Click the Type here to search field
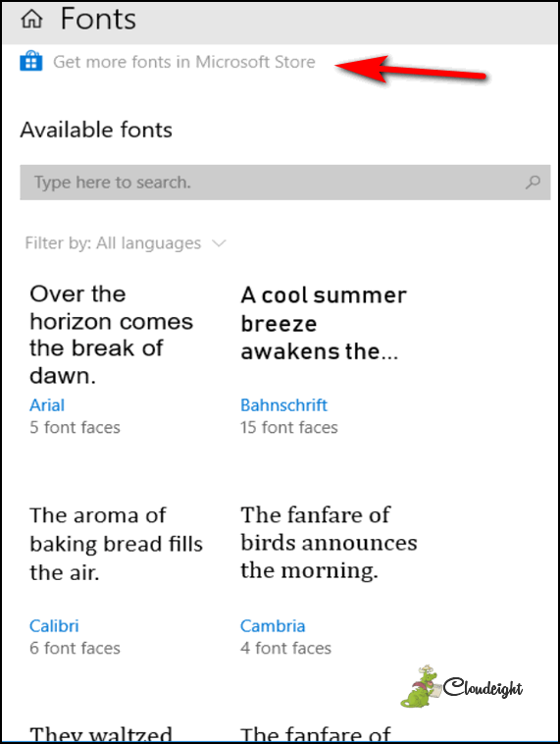 pyautogui.click(x=285, y=183)
